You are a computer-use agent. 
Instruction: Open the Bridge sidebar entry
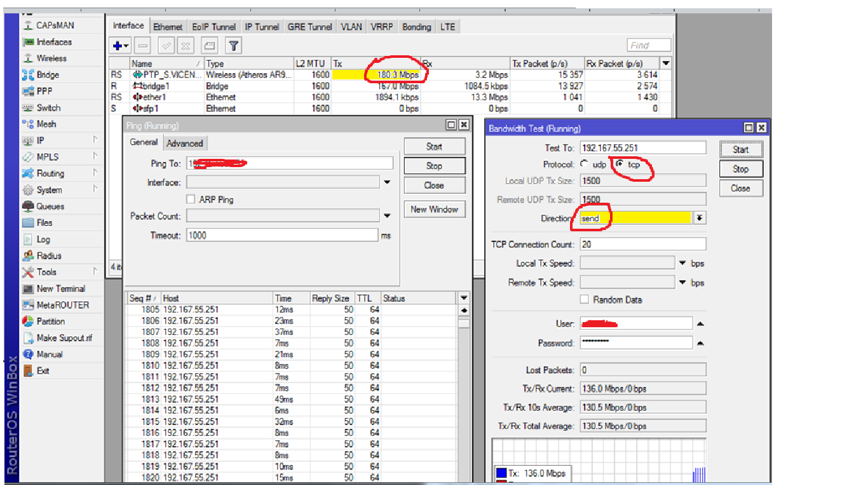(x=47, y=75)
